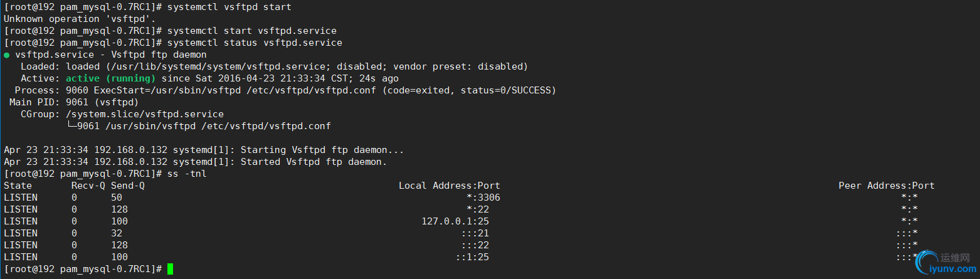Viewport: 980px width, 279px height.
Task: Click the 'Local Address:Port' column header
Action: (x=450, y=186)
